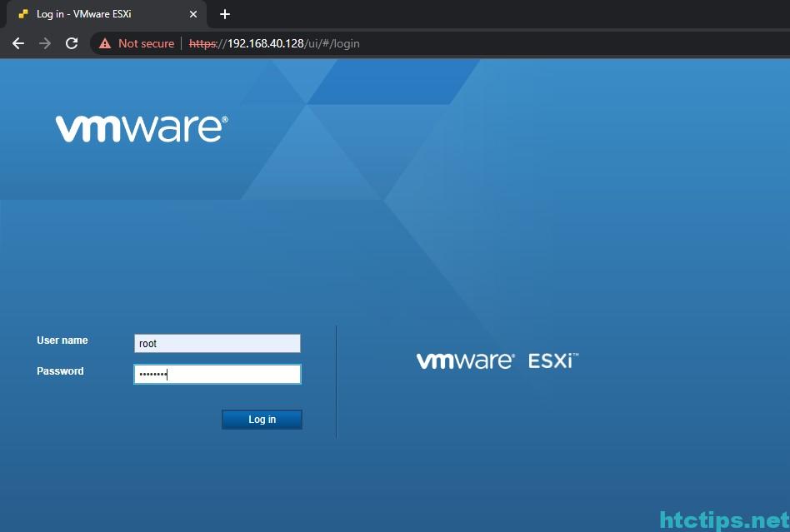
Task: Click the VMware ESXi product logo
Action: pos(497,360)
